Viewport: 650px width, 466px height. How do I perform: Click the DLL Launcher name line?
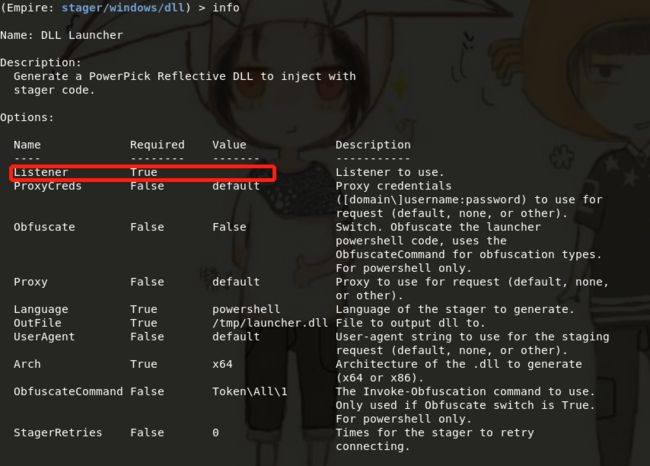(61, 35)
